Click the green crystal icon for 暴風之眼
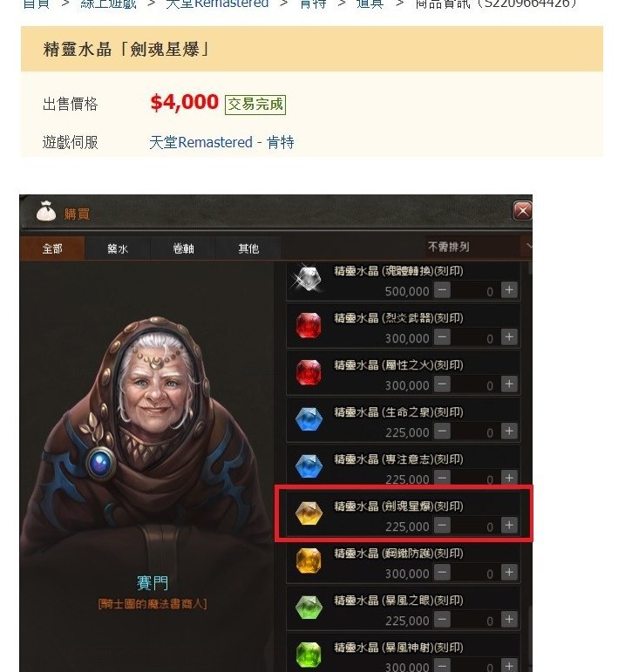Screen dimensions: 625x672 (309, 608)
